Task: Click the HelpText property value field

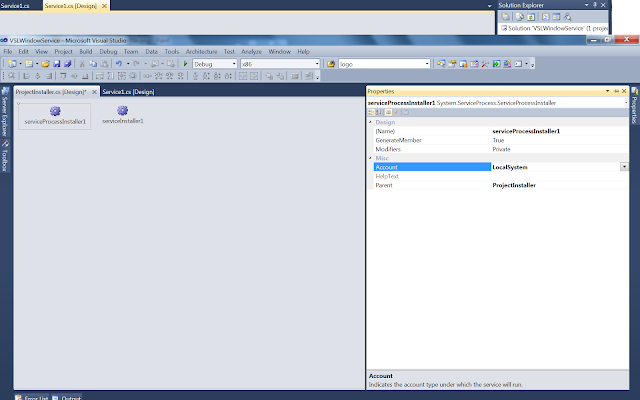Action: [x=560, y=176]
